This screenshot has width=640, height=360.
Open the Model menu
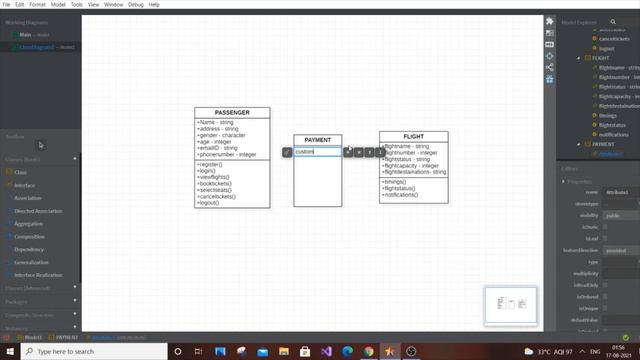click(x=58, y=4)
